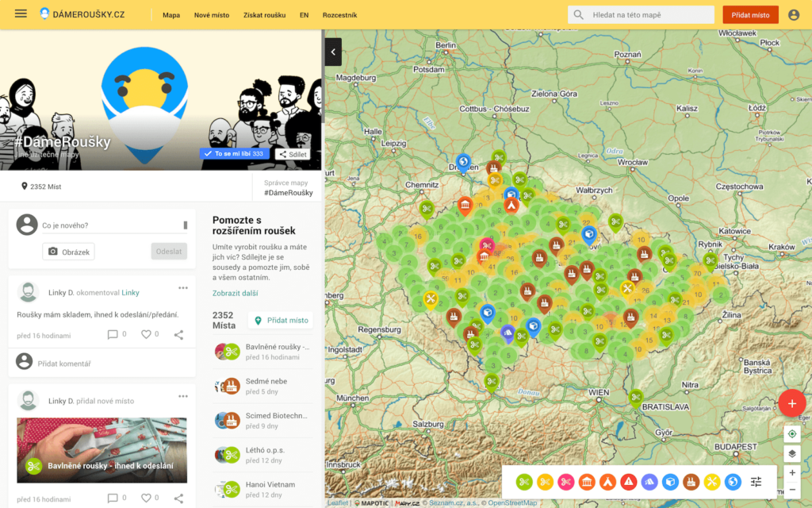
Task: Filter by brown factory category
Action: [x=691, y=482]
